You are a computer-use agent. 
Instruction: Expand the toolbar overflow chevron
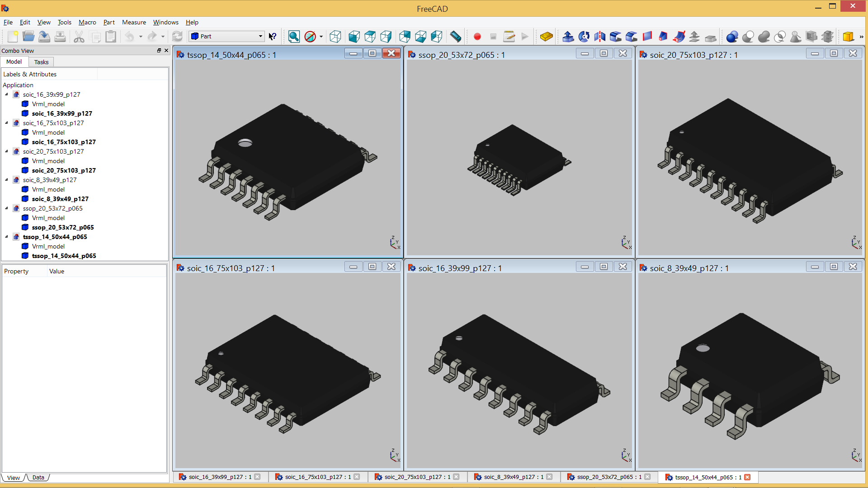click(x=861, y=37)
